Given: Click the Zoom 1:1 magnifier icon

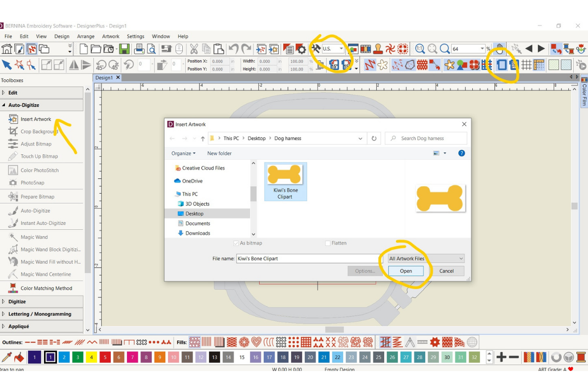Looking at the screenshot, I should click(420, 49).
